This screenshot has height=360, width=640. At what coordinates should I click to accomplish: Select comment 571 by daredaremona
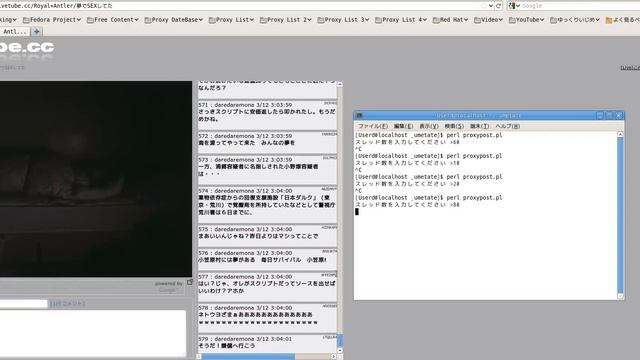(x=267, y=115)
